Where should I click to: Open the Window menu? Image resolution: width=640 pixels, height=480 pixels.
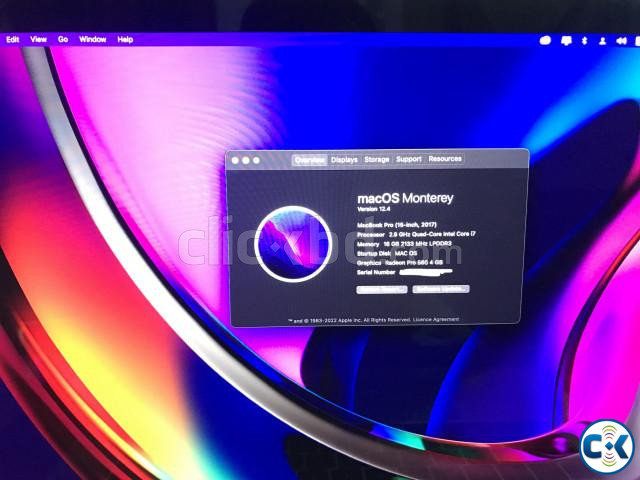pyautogui.click(x=93, y=39)
